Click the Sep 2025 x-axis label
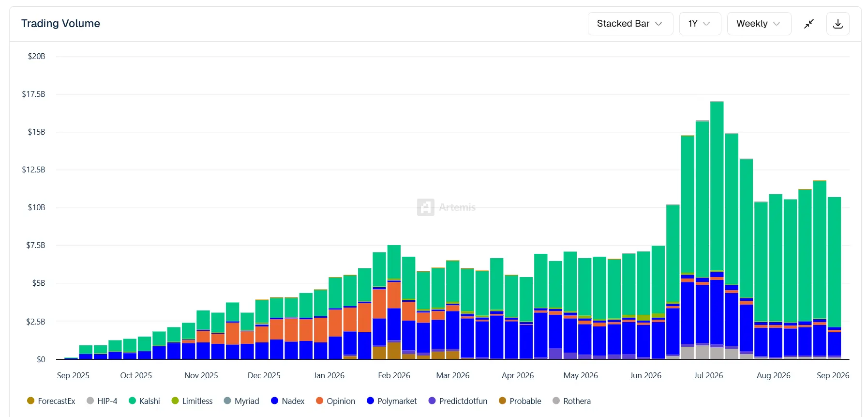Image resolution: width=868 pixels, height=417 pixels. click(x=73, y=375)
